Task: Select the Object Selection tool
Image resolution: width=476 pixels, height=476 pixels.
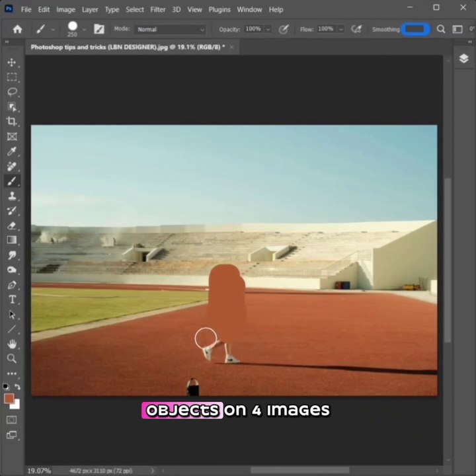Action: (x=11, y=106)
